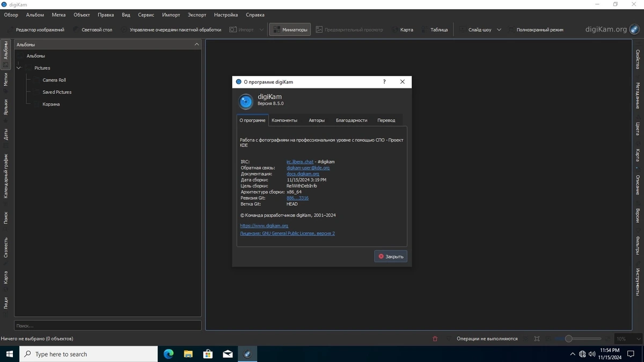Toggle Предварительный просмотр preview mode

(350, 30)
